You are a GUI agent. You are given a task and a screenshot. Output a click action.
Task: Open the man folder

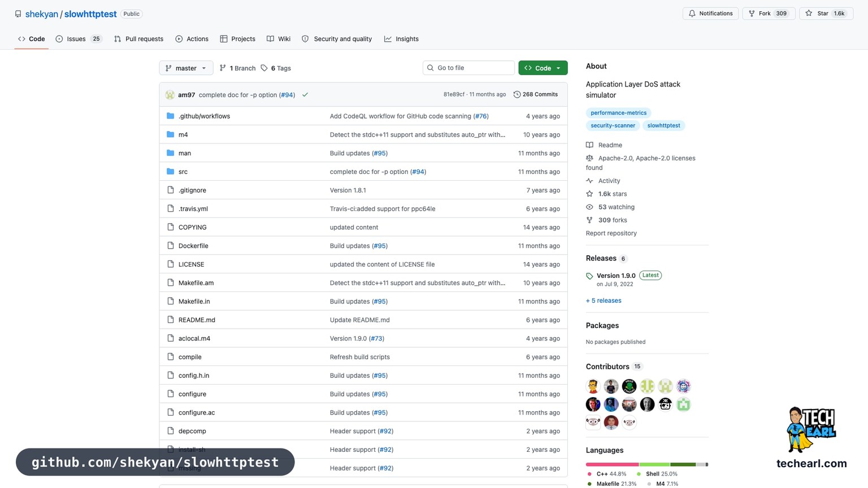click(185, 153)
